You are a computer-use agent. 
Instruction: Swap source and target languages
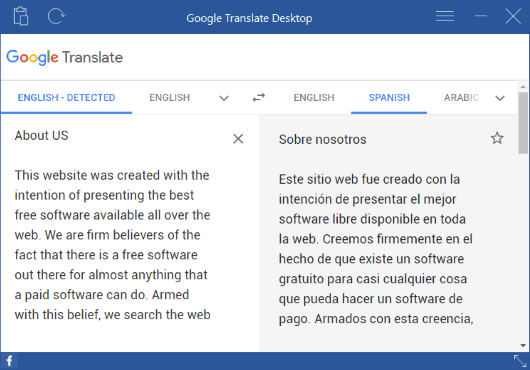click(x=259, y=98)
